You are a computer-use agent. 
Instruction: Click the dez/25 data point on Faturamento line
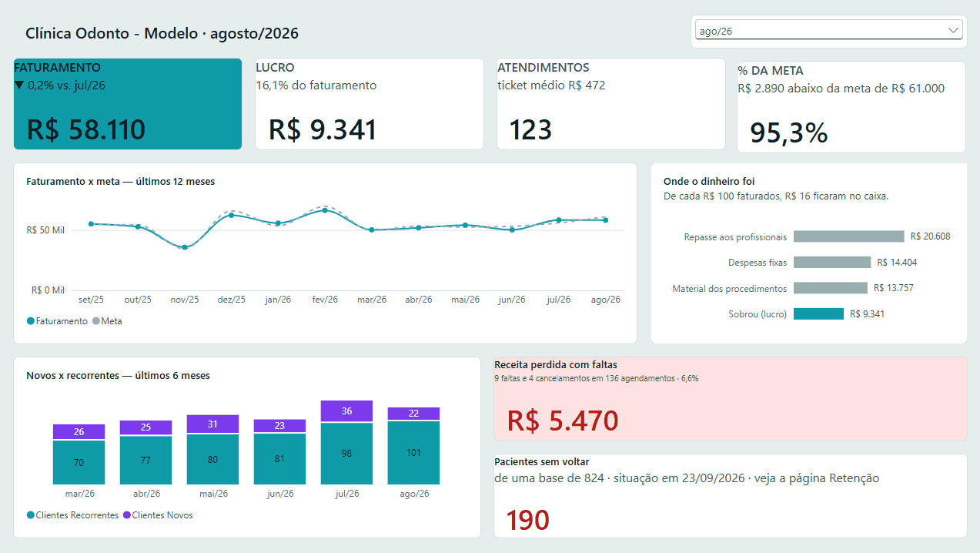tap(231, 215)
